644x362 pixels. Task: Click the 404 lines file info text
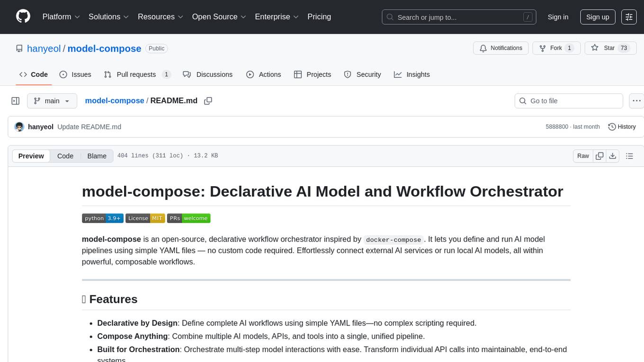[x=168, y=156]
